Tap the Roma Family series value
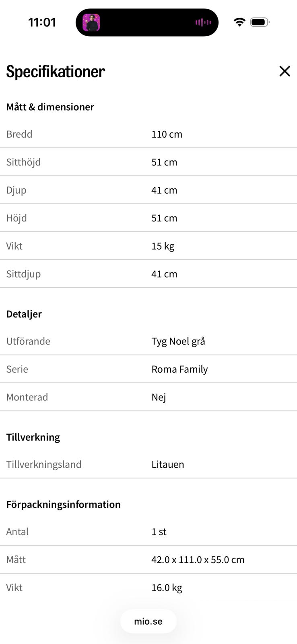Image resolution: width=297 pixels, height=644 pixels. click(179, 369)
